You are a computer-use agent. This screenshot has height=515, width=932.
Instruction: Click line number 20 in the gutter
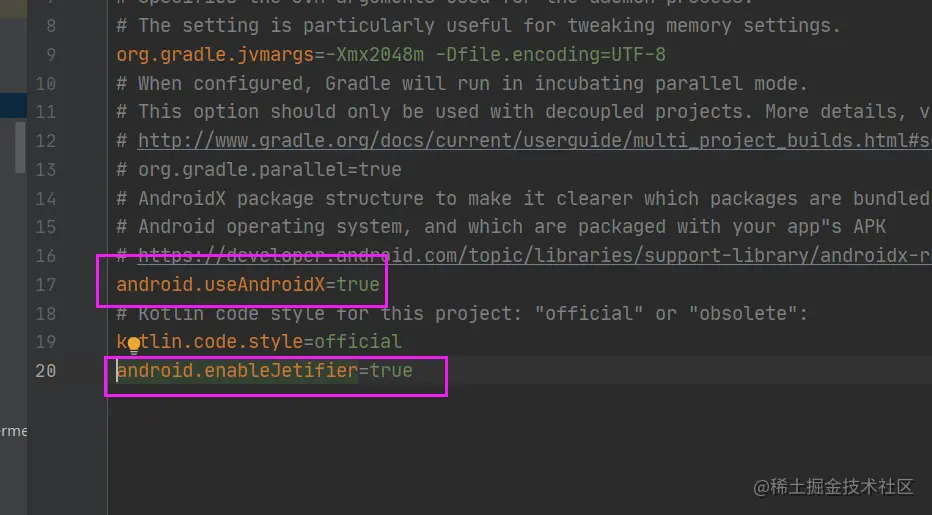pyautogui.click(x=45, y=371)
